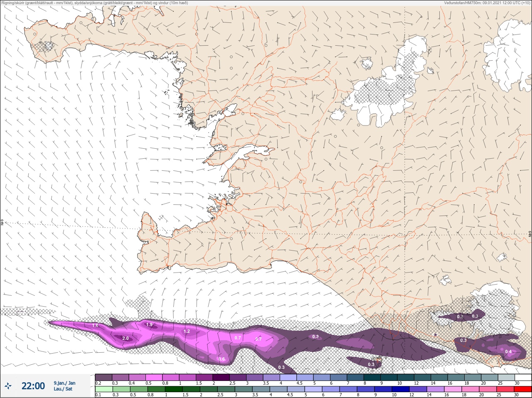532x398 pixels.
Task: Select the darkest purple swatch in top legend row
Action: coord(221,377)
